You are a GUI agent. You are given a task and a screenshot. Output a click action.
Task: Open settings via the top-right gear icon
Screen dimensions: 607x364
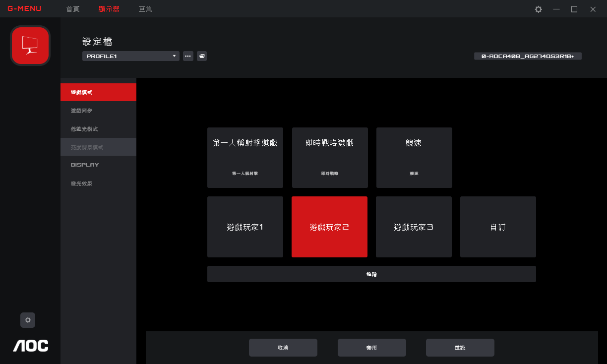pos(539,9)
